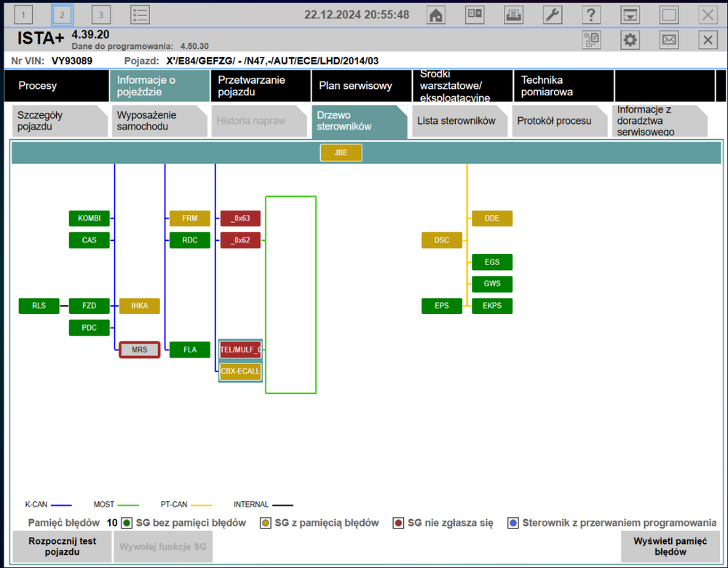Image resolution: width=728 pixels, height=568 pixels.
Task: Click the document copy icon near gear
Action: pyautogui.click(x=591, y=40)
